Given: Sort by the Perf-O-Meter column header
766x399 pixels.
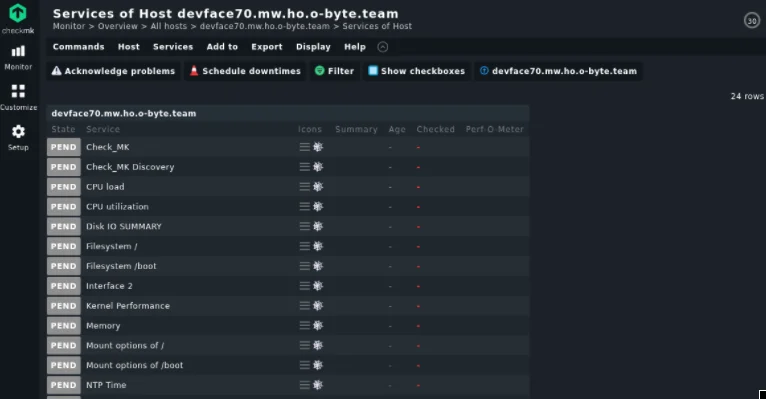Looking at the screenshot, I should pyautogui.click(x=494, y=129).
